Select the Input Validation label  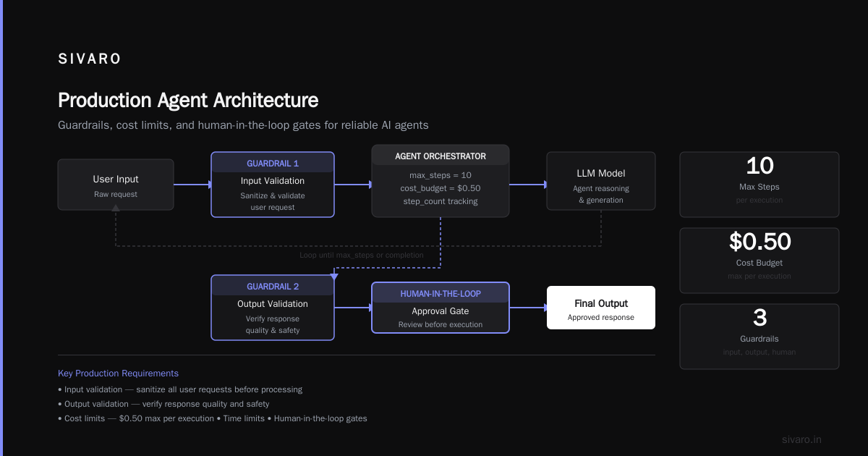tap(273, 181)
